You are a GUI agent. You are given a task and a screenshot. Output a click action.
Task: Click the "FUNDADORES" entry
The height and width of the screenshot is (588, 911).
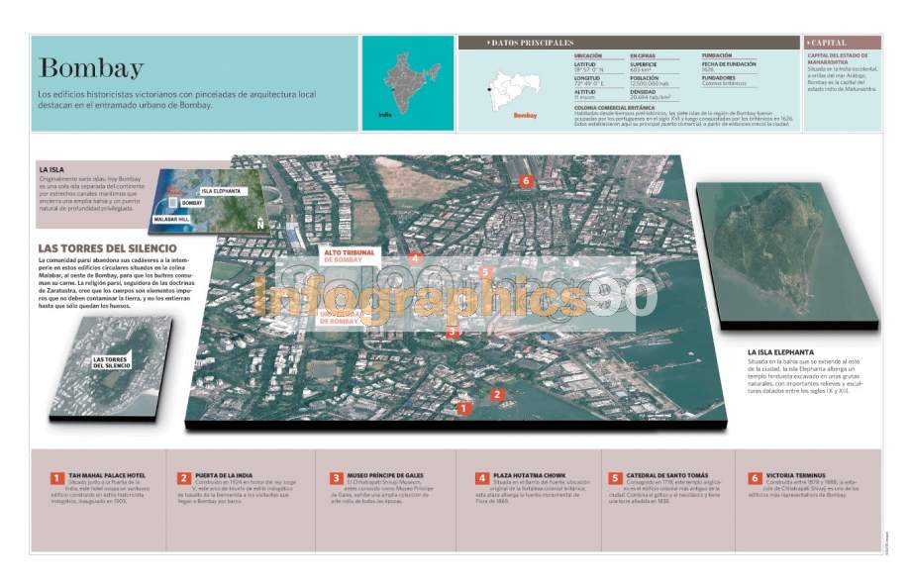click(x=725, y=80)
